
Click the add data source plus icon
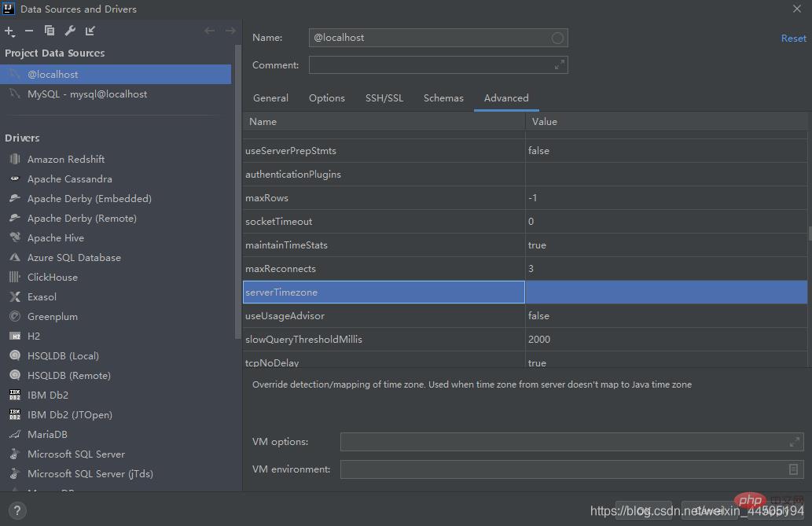click(9, 31)
